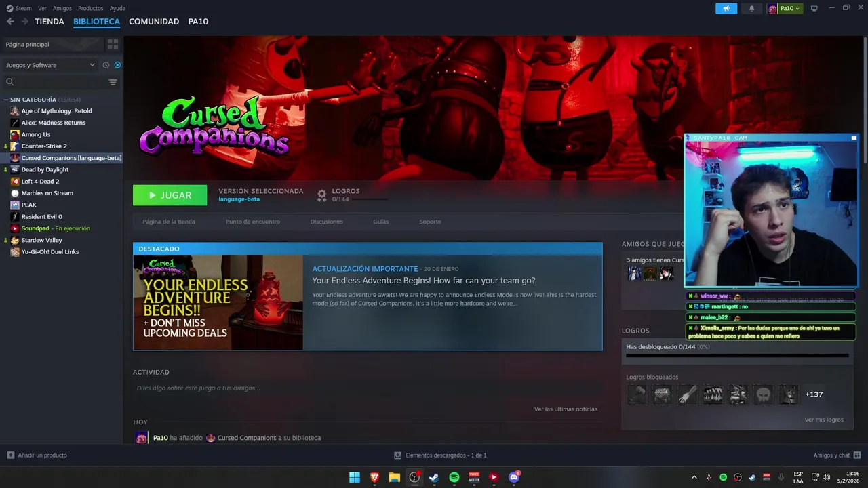Open Amigos y chat panel
Viewport: 868px width, 488px height.
click(837, 455)
